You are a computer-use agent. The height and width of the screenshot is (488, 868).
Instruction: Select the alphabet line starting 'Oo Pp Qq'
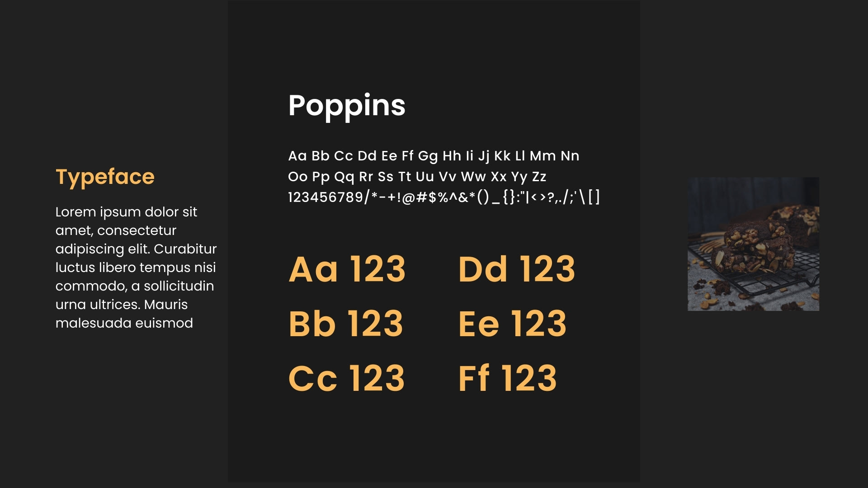[x=417, y=177]
